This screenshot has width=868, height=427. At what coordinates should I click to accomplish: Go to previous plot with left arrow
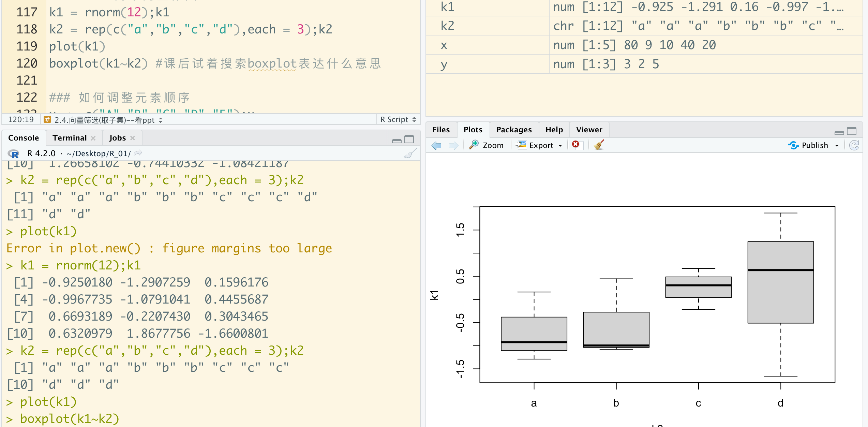point(436,146)
